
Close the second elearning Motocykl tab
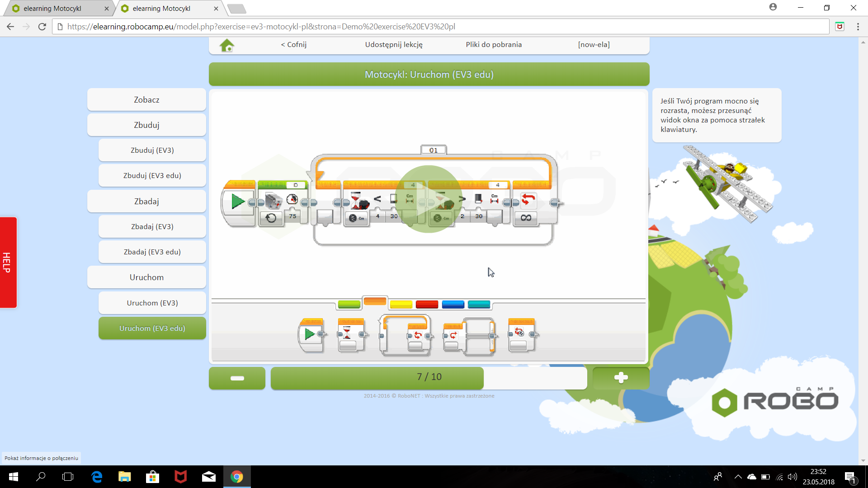216,9
